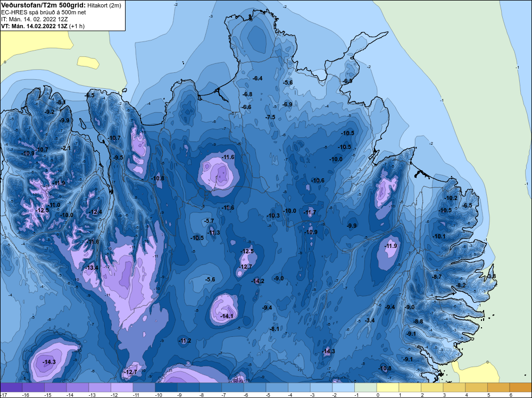
Task: Click the -7.5 temperature value
Action: pos(270,117)
